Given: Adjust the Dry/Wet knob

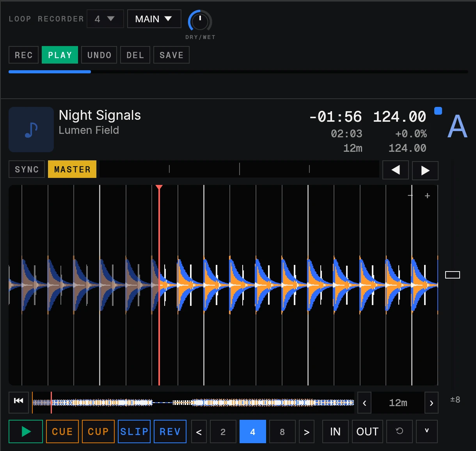Looking at the screenshot, I should tap(200, 21).
